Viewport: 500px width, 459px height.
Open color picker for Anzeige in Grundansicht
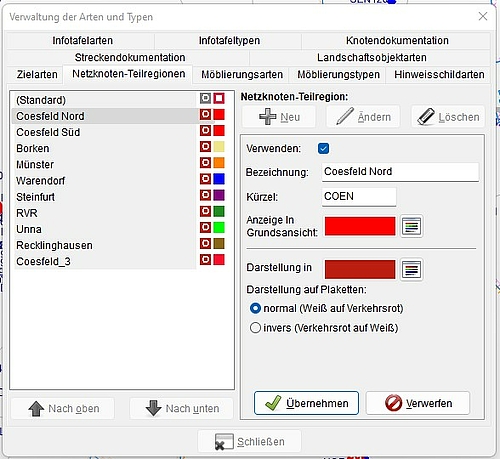411,226
